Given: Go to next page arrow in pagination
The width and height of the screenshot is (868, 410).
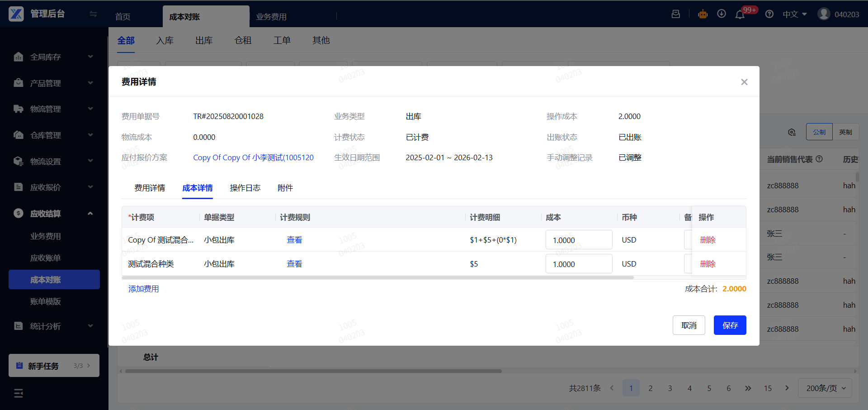Looking at the screenshot, I should pos(787,388).
